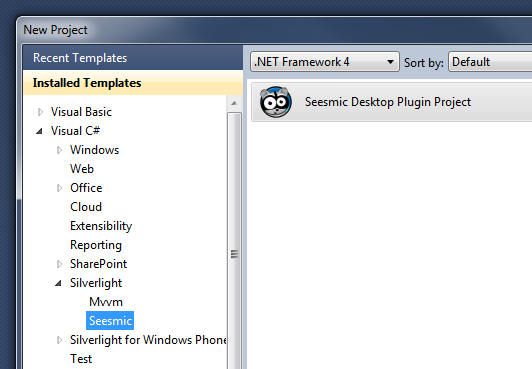Expand Silverlight for Windows Phone node
Image resolution: width=532 pixels, height=369 pixels.
[59, 340]
